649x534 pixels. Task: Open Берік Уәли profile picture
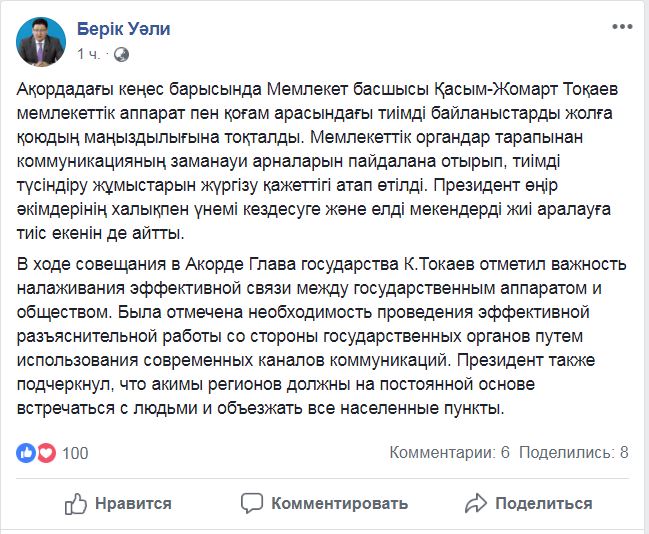(x=41, y=41)
